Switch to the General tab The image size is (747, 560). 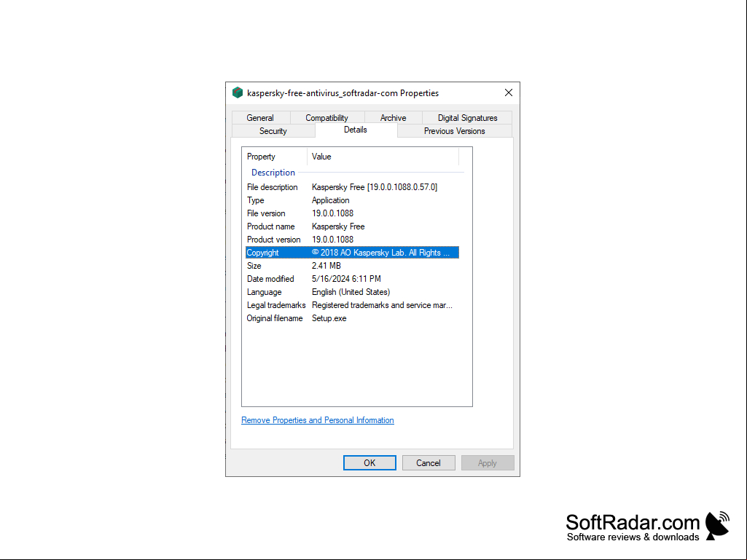[260, 118]
